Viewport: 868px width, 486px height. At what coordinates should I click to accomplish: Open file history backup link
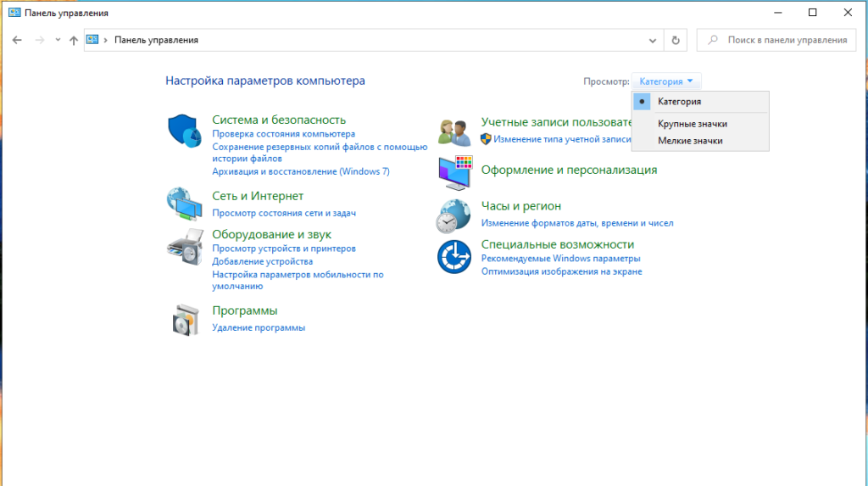pos(320,153)
